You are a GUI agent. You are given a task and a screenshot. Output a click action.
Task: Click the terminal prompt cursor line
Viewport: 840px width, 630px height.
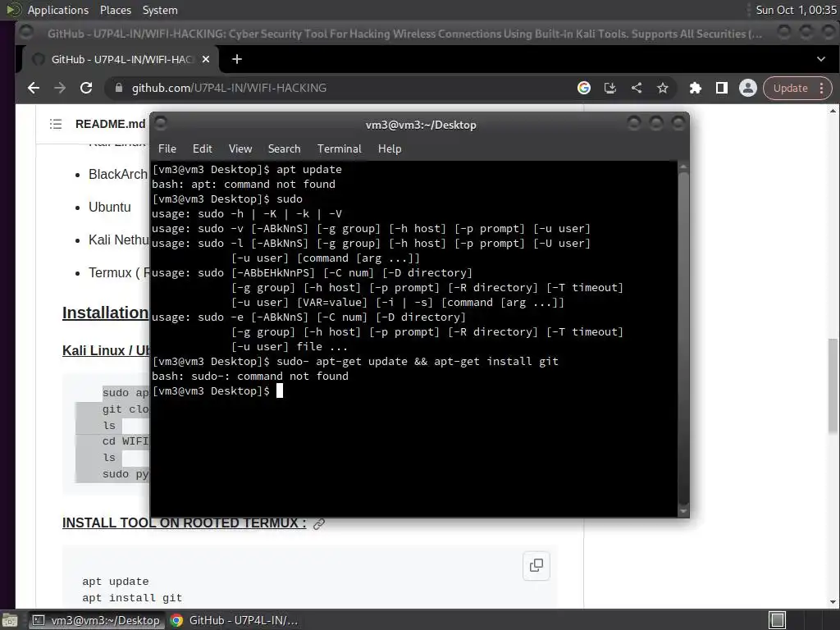click(413, 391)
